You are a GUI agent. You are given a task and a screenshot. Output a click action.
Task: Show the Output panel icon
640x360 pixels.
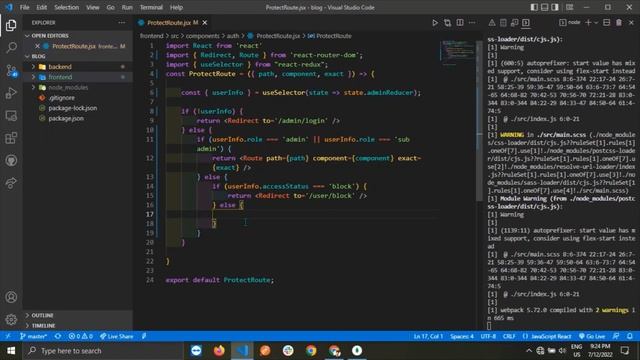503,23
